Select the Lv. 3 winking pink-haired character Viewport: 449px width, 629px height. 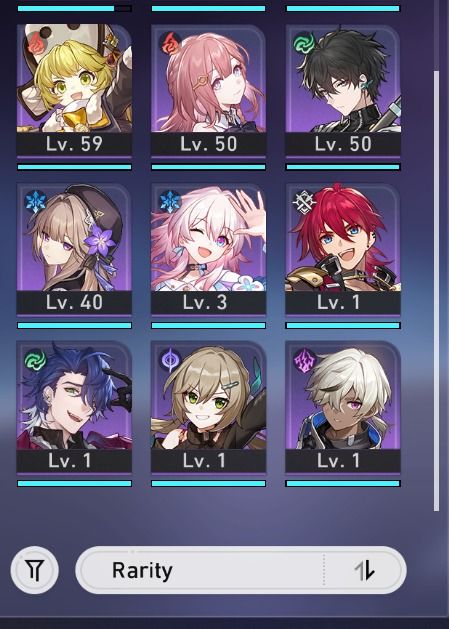pos(208,249)
